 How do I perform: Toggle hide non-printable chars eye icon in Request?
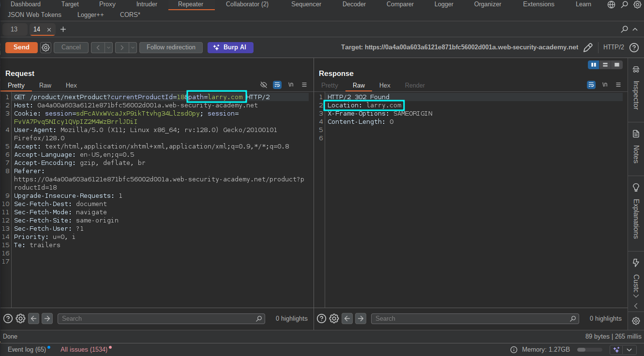click(x=264, y=85)
